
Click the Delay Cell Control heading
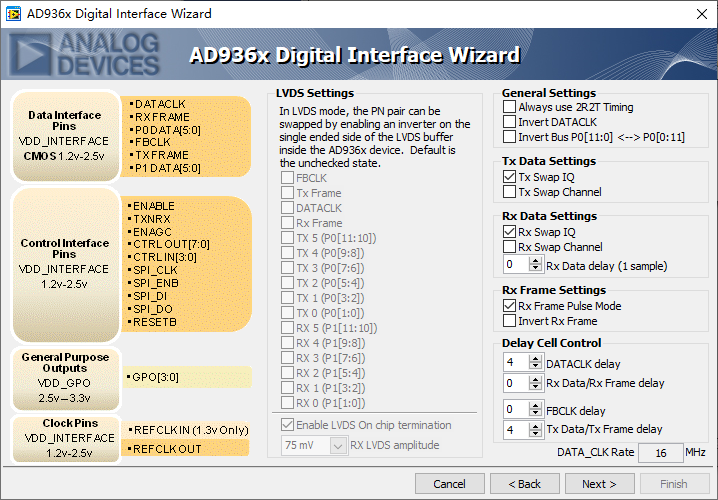point(551,343)
